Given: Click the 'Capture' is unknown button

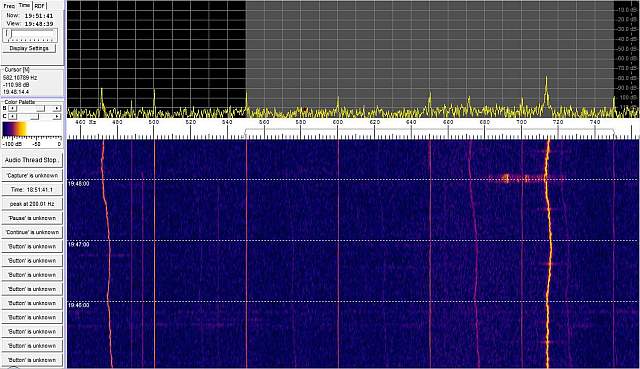Looking at the screenshot, I should tap(32, 176).
